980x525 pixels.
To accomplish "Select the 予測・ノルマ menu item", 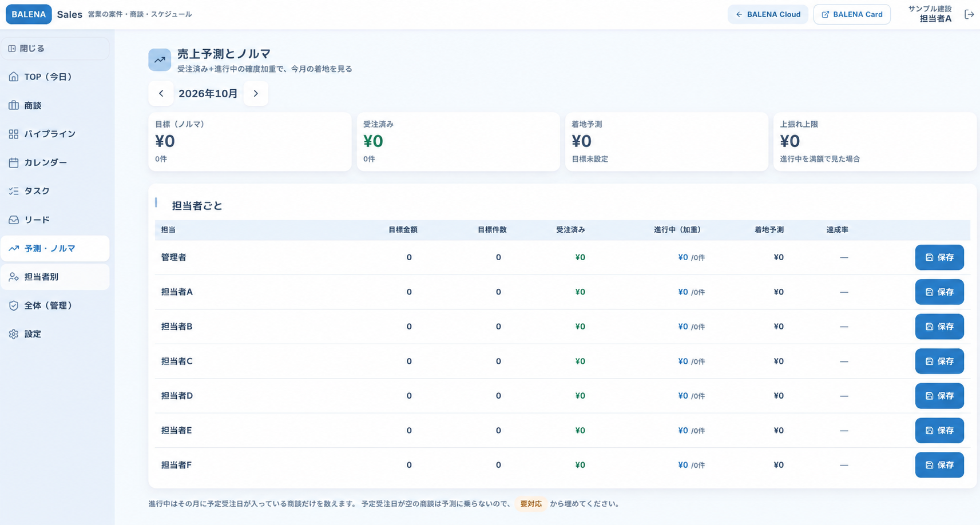I will [55, 249].
